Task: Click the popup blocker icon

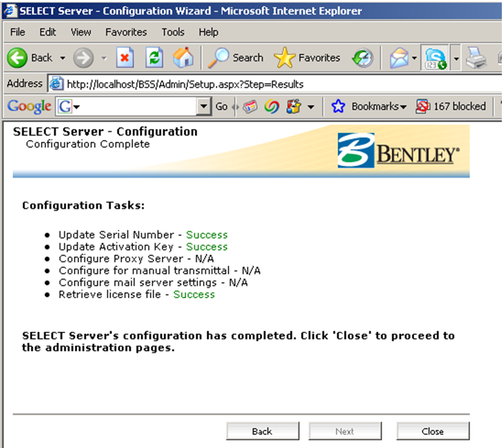Action: tap(422, 107)
